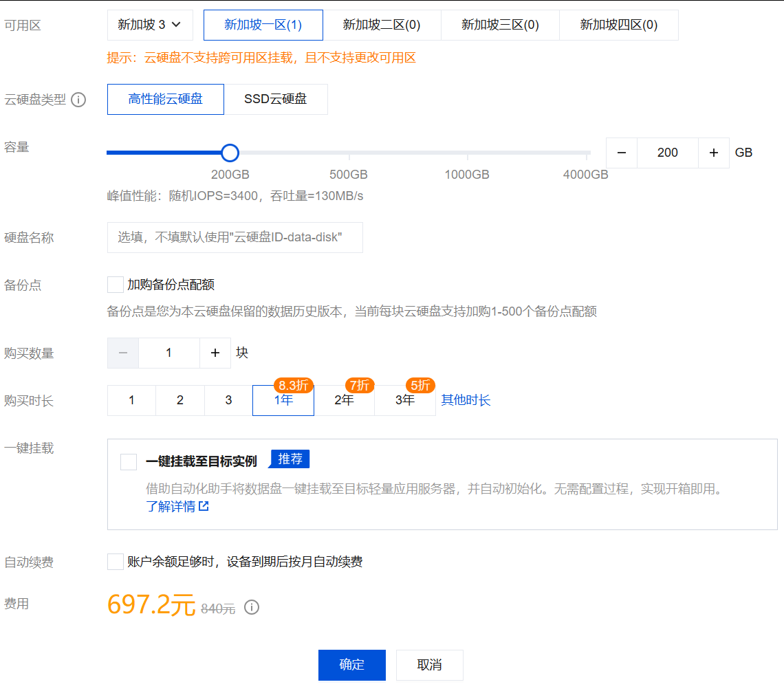Click the 硬盘名称 text input field
This screenshot has width=784, height=691.
(x=235, y=237)
